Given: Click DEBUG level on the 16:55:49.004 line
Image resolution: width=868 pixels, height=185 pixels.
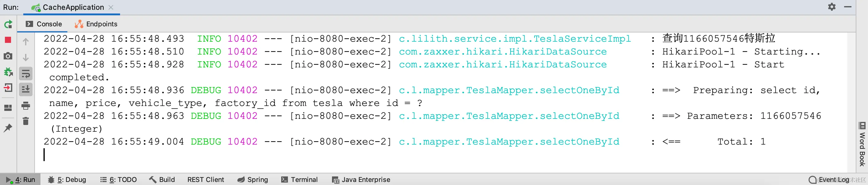Looking at the screenshot, I should pos(206,142).
